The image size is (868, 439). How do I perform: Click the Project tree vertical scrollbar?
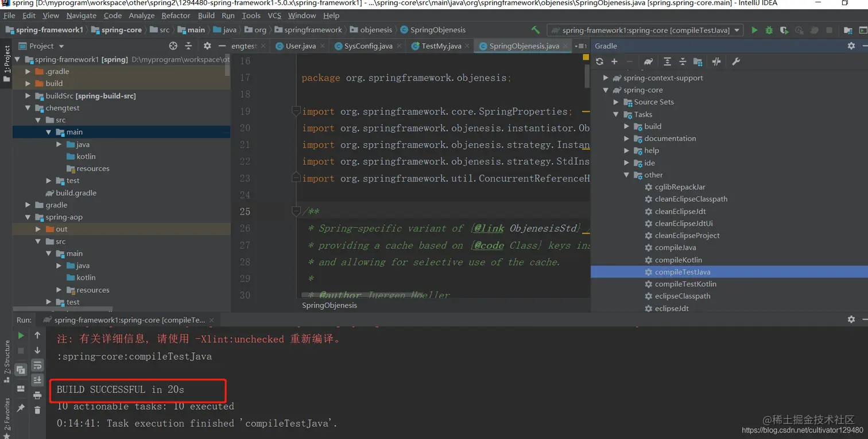tap(227, 66)
